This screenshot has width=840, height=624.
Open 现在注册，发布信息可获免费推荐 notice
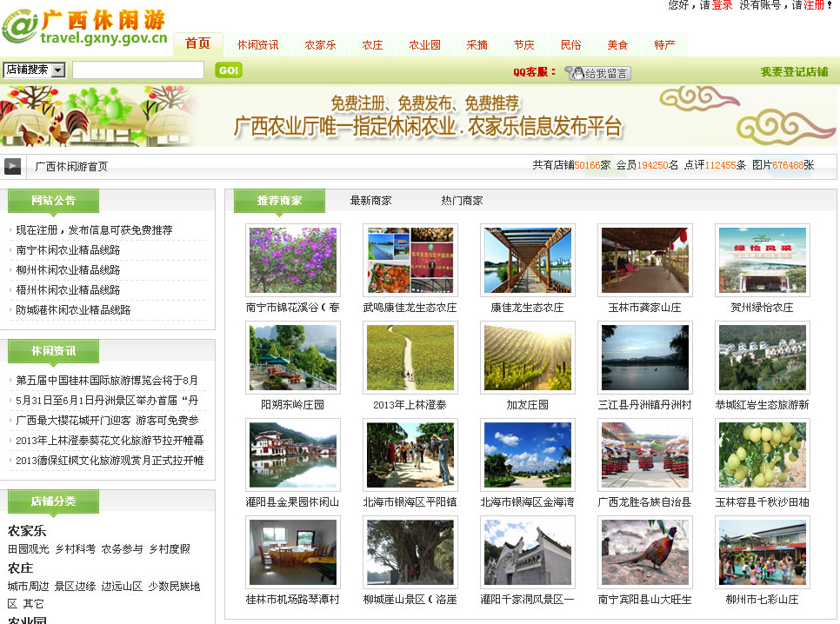pyautogui.click(x=94, y=230)
